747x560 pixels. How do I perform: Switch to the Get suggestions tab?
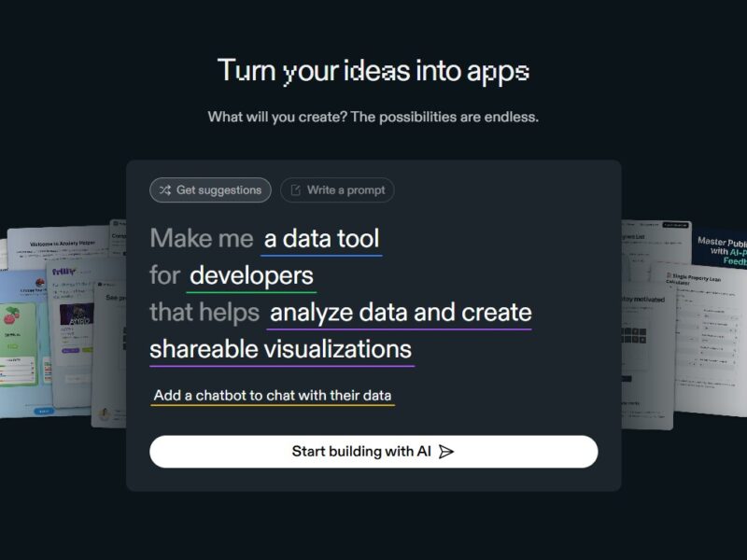pos(210,190)
